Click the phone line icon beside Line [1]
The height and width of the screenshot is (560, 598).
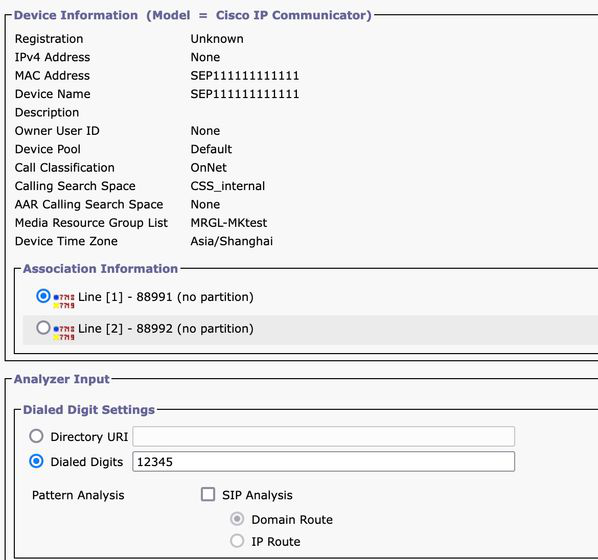[64, 301]
